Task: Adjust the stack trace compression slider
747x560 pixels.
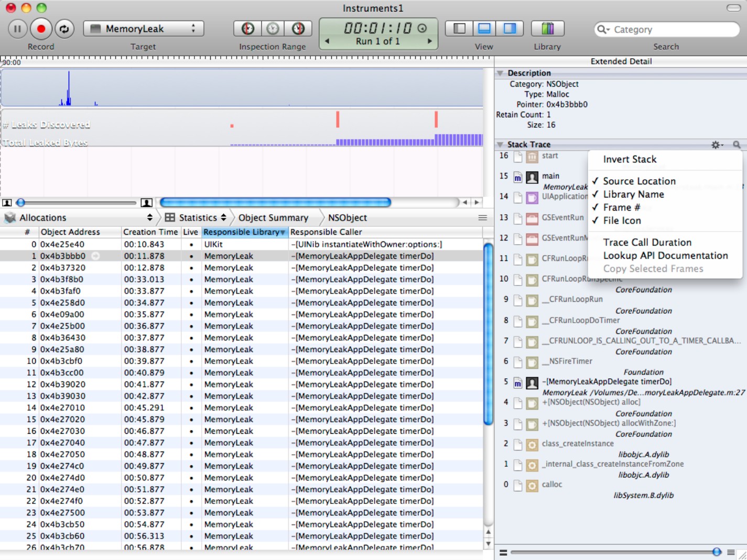Action: (x=717, y=552)
